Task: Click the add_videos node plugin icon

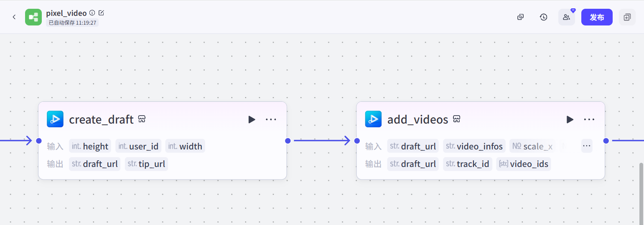Action: pos(373,119)
